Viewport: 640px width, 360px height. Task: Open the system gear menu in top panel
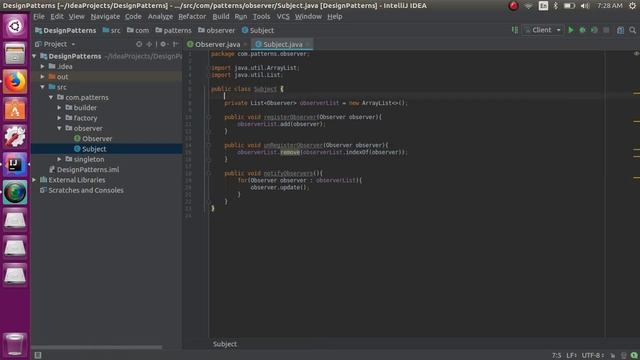click(632, 6)
